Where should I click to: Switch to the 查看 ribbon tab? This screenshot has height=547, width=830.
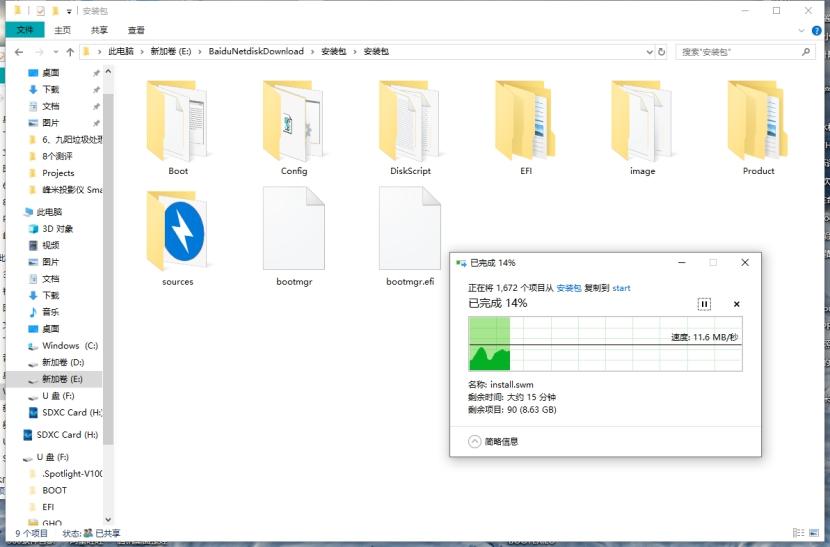[136, 30]
